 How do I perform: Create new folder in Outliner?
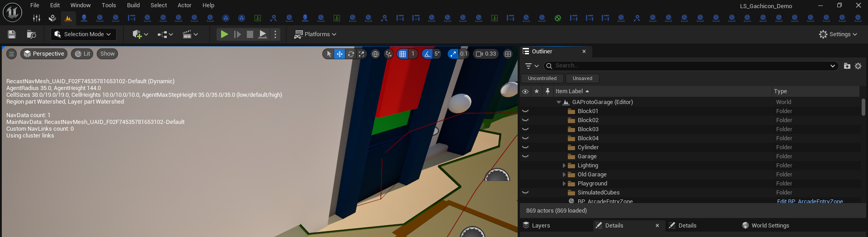click(x=847, y=66)
